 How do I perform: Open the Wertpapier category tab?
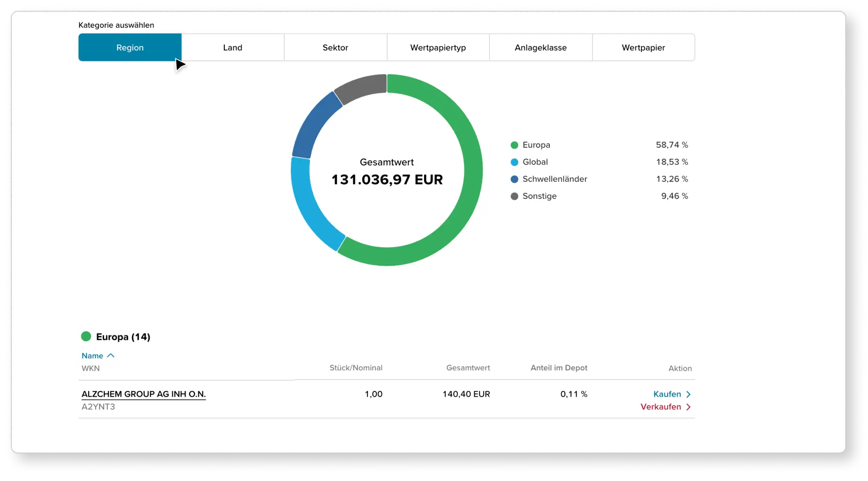pyautogui.click(x=643, y=47)
